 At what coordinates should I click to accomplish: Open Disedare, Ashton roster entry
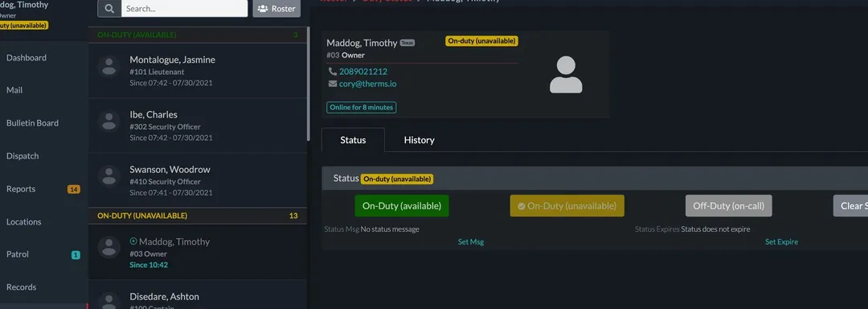[198, 295]
